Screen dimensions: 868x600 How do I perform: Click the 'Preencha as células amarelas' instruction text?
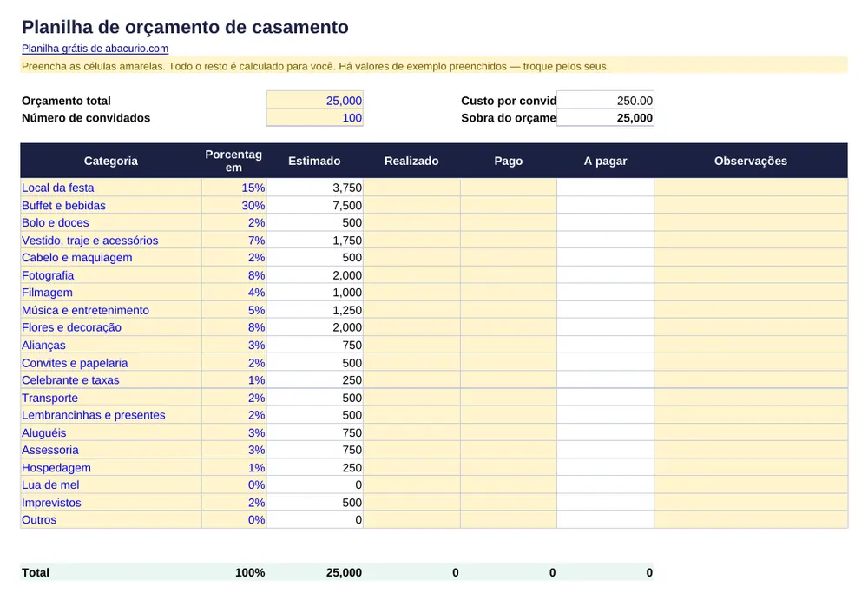(x=315, y=67)
